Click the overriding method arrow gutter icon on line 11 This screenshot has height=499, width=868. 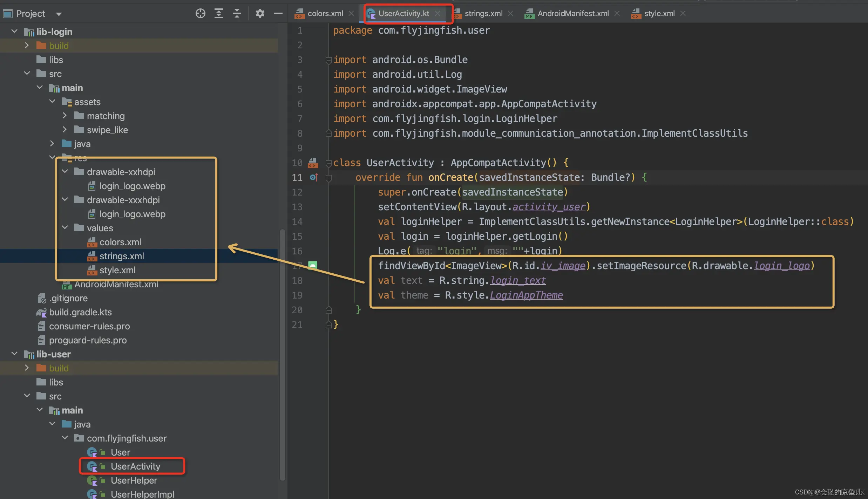point(314,177)
